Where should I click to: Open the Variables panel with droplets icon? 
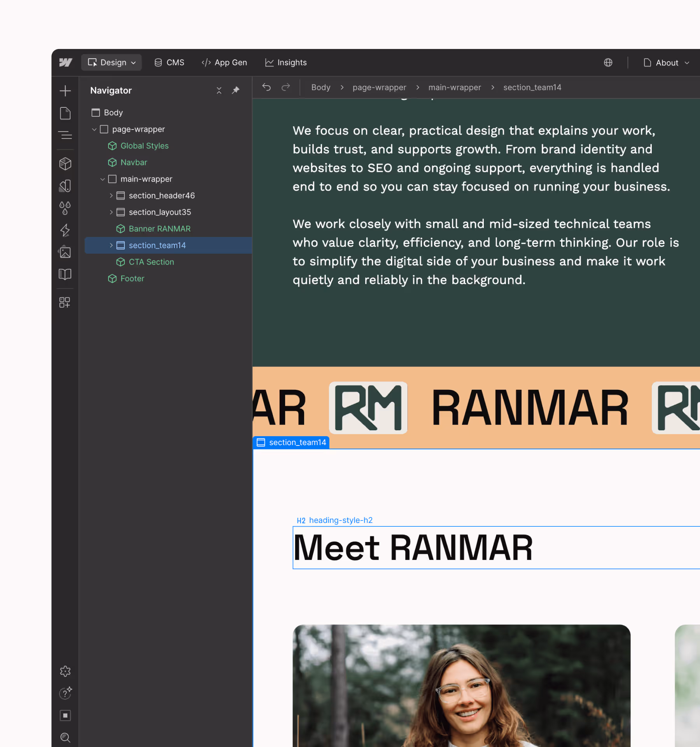(x=65, y=207)
